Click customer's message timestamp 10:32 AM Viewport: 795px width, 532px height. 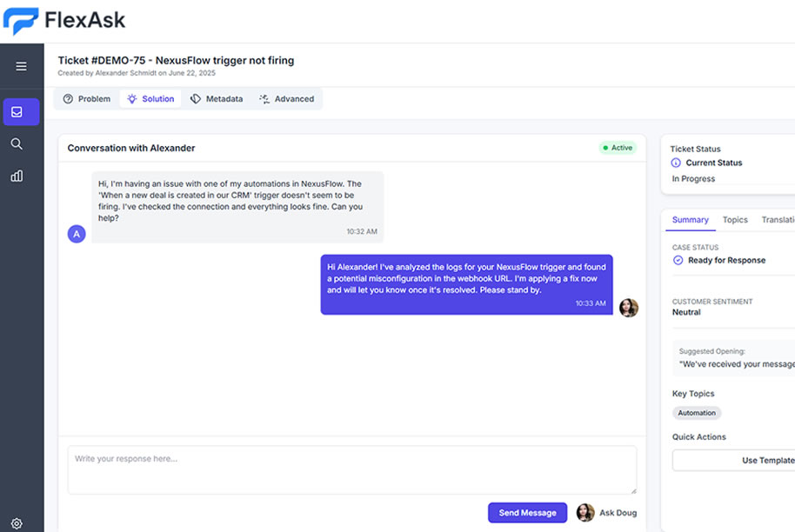pos(362,231)
